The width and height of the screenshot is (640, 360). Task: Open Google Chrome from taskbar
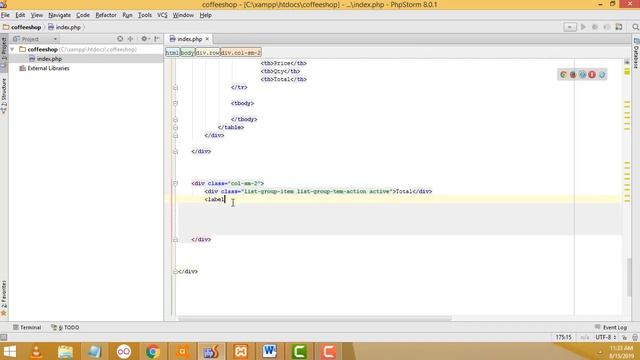[153, 351]
